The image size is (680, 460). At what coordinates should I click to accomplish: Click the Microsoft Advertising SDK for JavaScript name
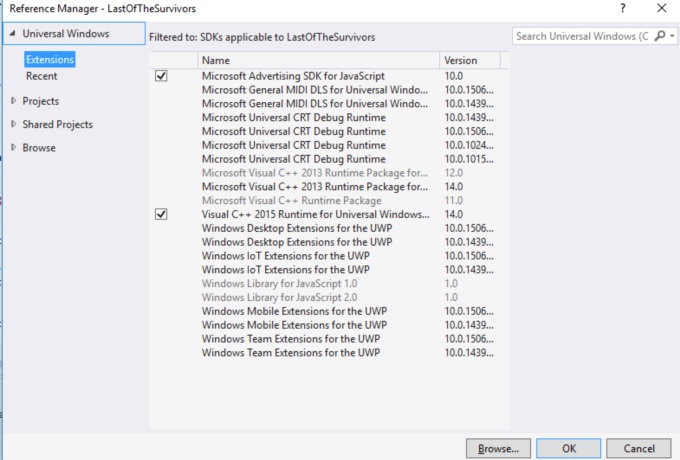pyautogui.click(x=293, y=76)
